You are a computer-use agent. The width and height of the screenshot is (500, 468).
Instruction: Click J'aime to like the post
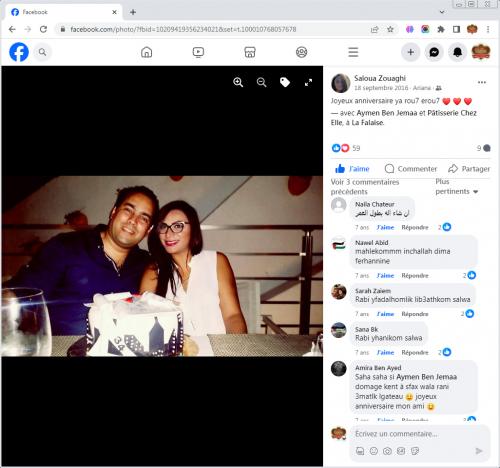click(352, 169)
